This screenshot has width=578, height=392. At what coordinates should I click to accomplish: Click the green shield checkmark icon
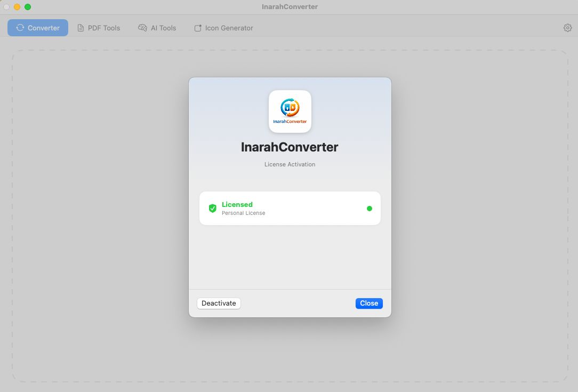click(212, 208)
